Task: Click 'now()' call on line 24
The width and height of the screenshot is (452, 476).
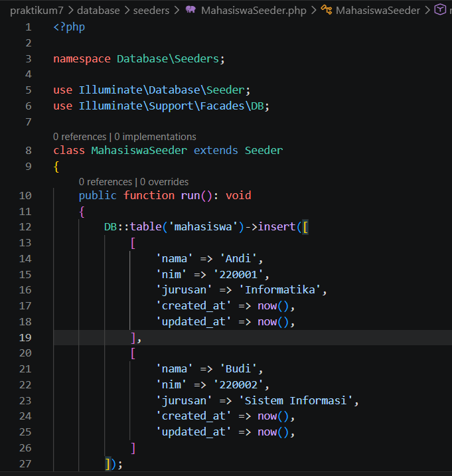Action: 273,416
